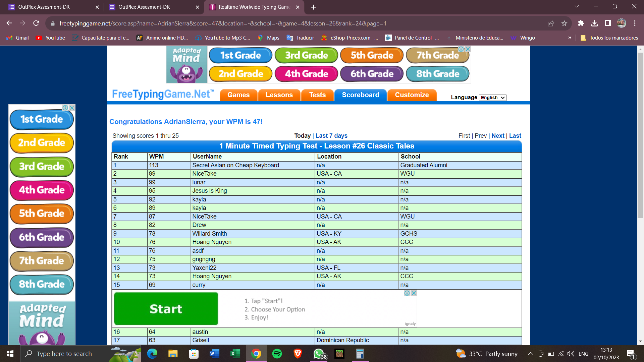Open the volume control icon
Screen dimensions: 644x362
571,354
